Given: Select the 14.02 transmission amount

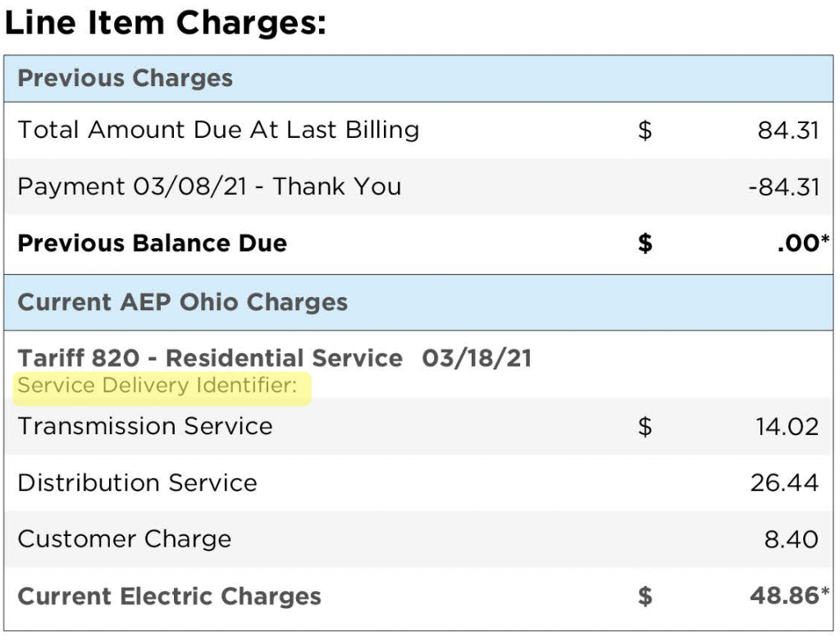Looking at the screenshot, I should (x=787, y=427).
